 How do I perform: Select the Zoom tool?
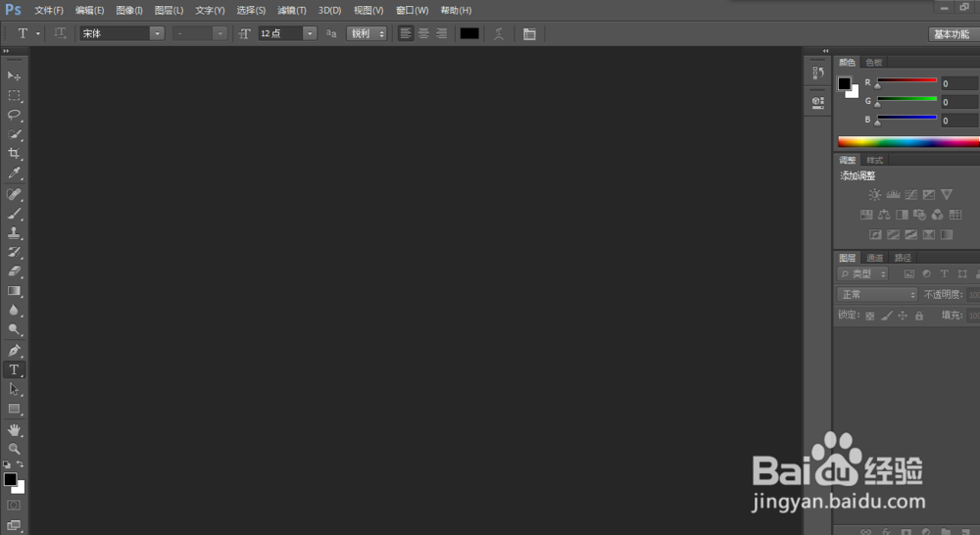click(x=14, y=449)
